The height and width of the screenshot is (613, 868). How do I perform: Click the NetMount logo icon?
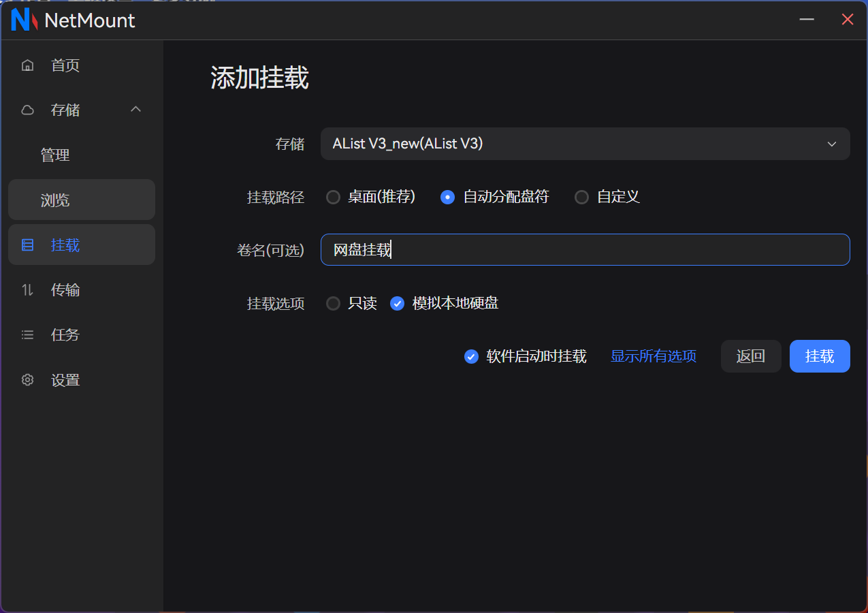24,20
